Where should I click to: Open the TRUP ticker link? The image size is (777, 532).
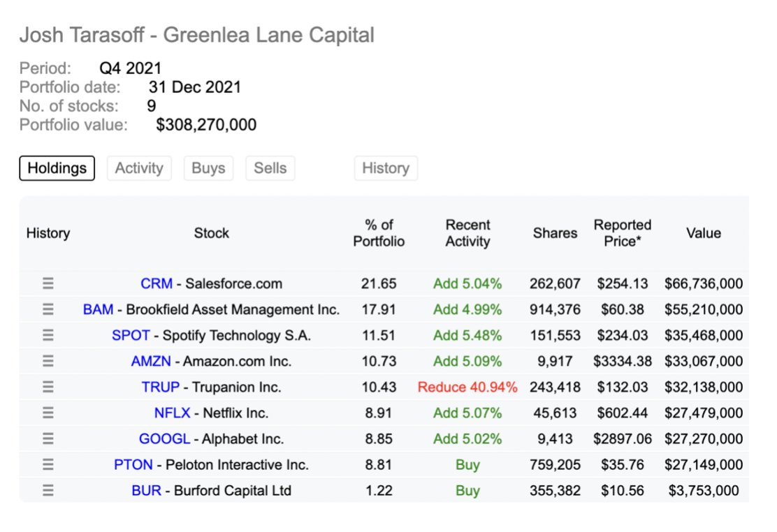click(x=161, y=386)
